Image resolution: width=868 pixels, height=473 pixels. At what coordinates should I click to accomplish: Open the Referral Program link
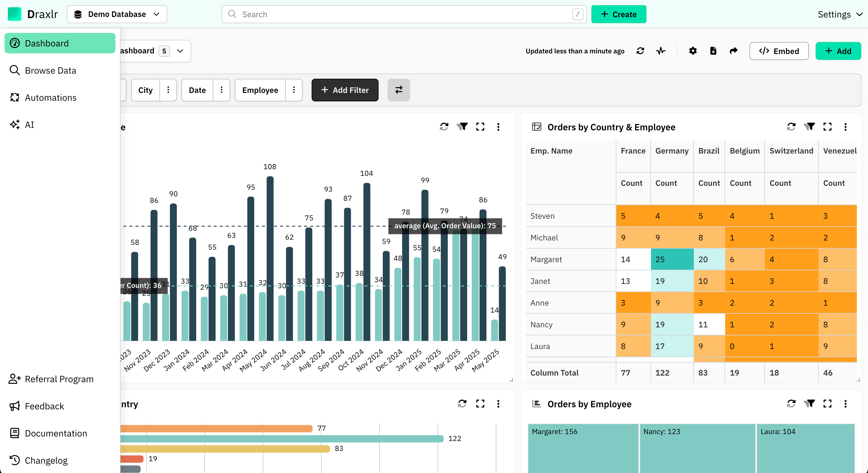[x=59, y=379]
